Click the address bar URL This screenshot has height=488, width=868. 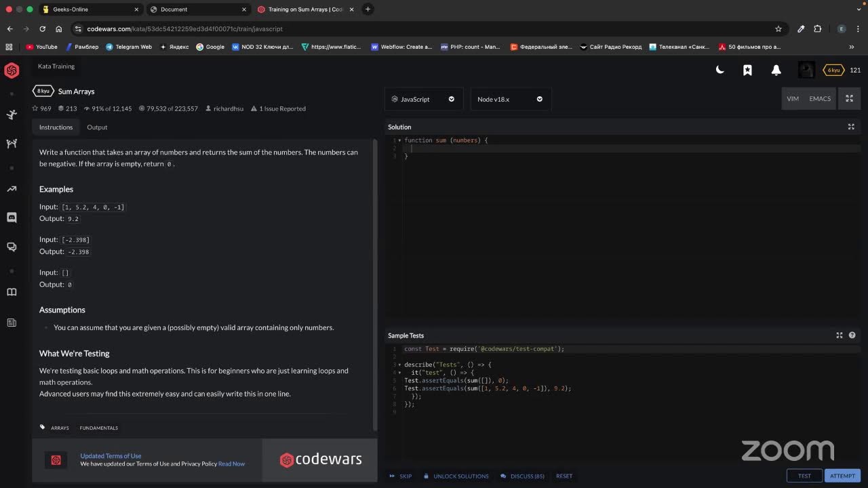(185, 29)
